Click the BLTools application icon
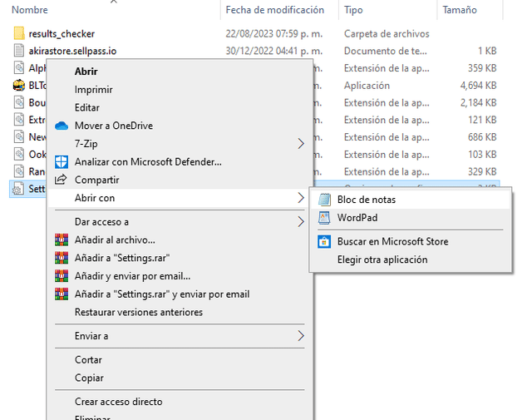Screen dimensions: 532x420 click(x=19, y=85)
